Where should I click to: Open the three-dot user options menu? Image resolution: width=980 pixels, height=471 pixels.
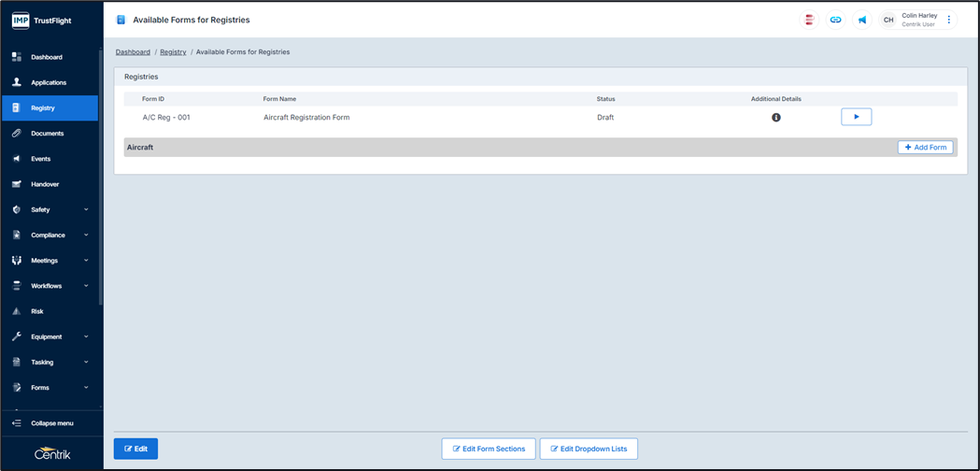click(x=949, y=20)
